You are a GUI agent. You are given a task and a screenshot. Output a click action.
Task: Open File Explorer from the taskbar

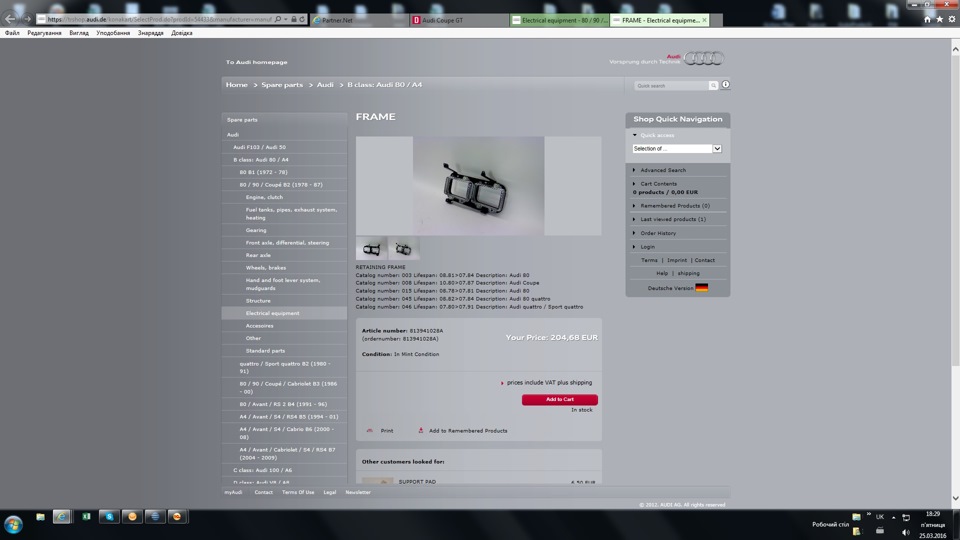40,517
